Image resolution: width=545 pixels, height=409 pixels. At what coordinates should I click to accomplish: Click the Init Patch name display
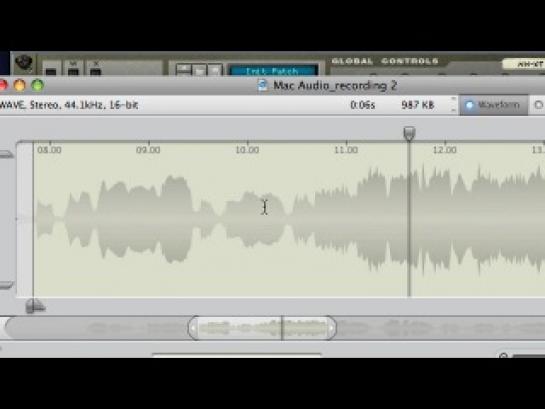(272, 71)
